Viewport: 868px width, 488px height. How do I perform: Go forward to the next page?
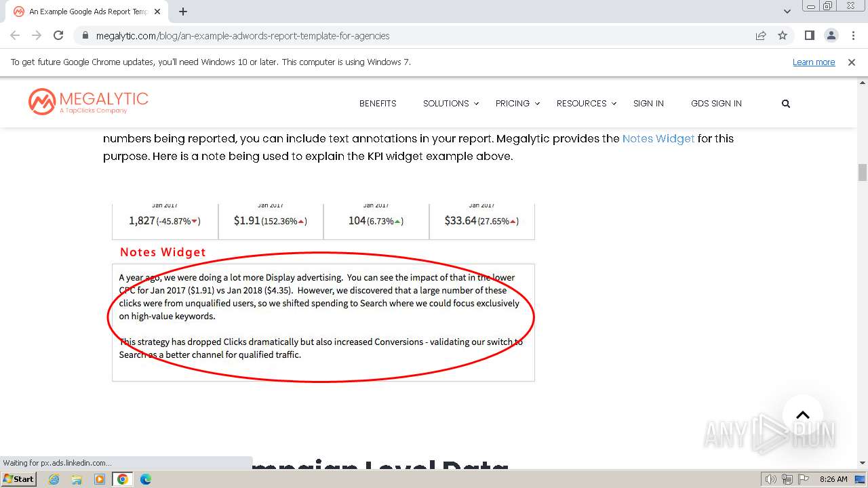[x=37, y=35]
